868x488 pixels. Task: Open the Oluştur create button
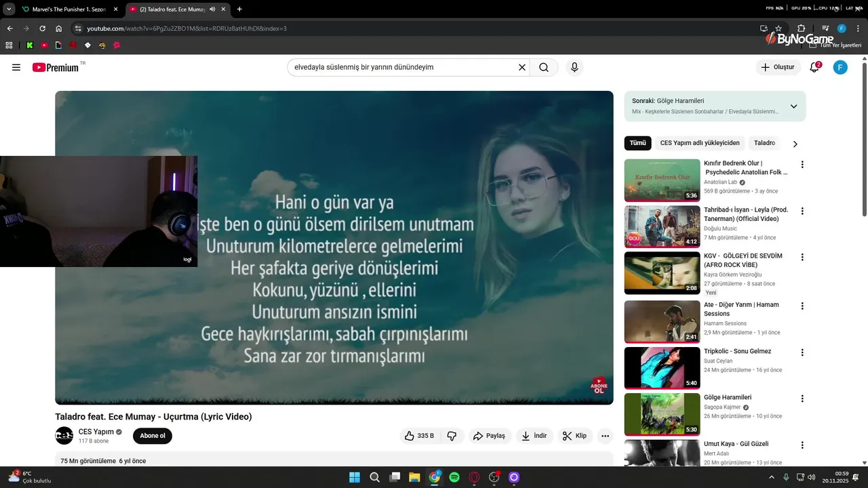tap(778, 67)
